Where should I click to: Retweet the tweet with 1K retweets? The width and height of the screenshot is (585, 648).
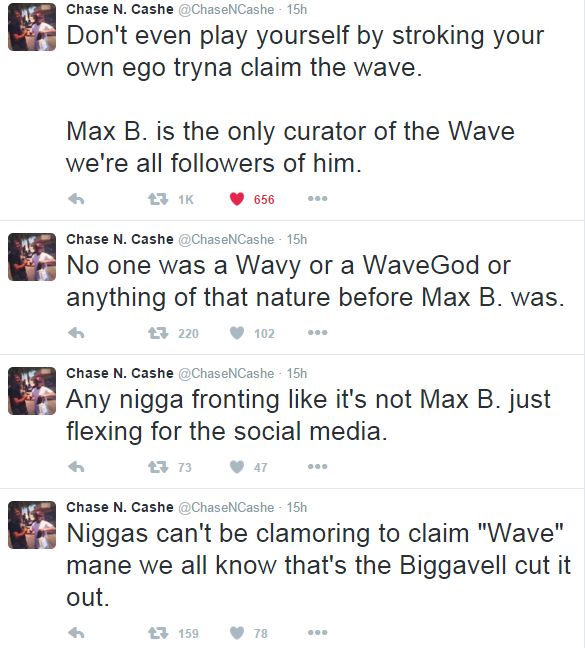click(x=158, y=199)
